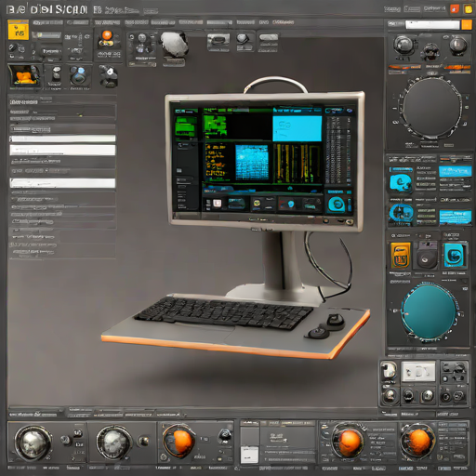Focus the white search field at top right
The height and width of the screenshot is (476, 476).
(432, 25)
